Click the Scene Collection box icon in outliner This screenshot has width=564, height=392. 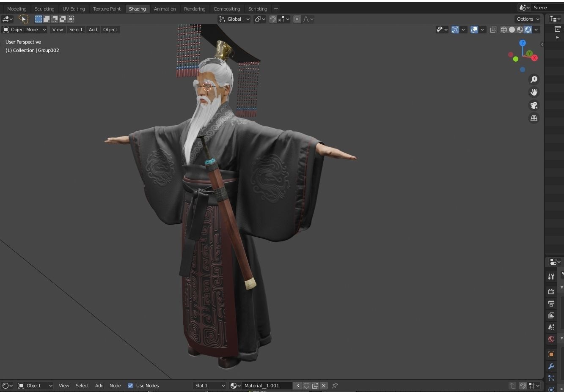point(558,29)
